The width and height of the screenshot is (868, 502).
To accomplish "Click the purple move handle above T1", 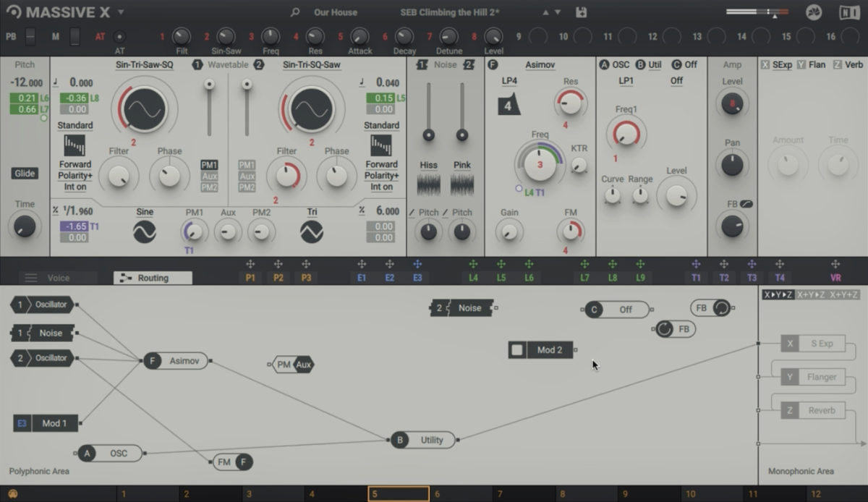I will tap(696, 265).
